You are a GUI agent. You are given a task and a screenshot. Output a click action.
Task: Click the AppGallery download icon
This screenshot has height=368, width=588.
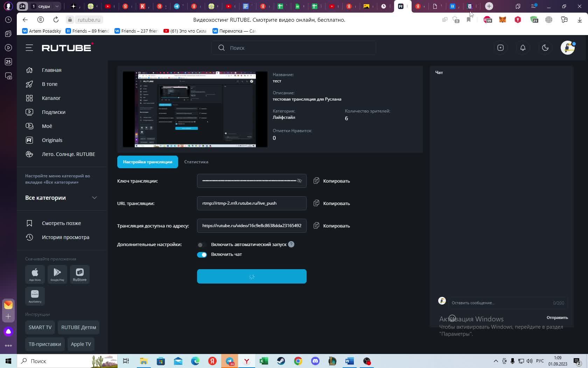(x=35, y=296)
